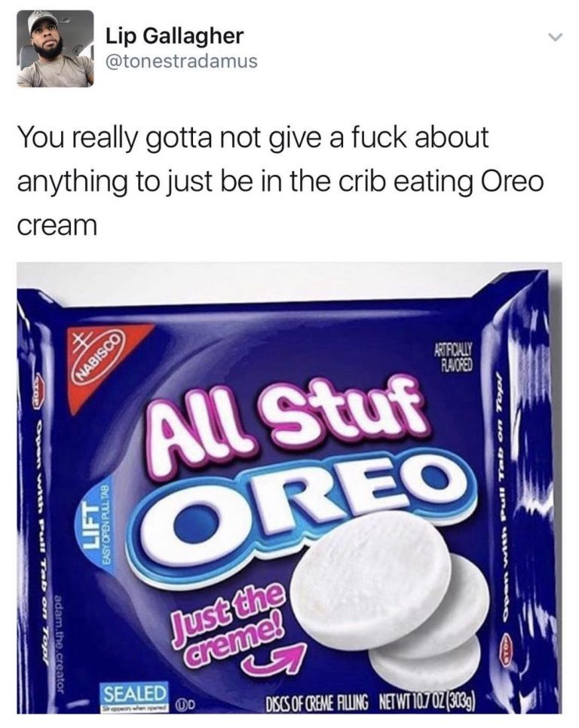Visit the @tonestradamus handle link

coord(182,61)
